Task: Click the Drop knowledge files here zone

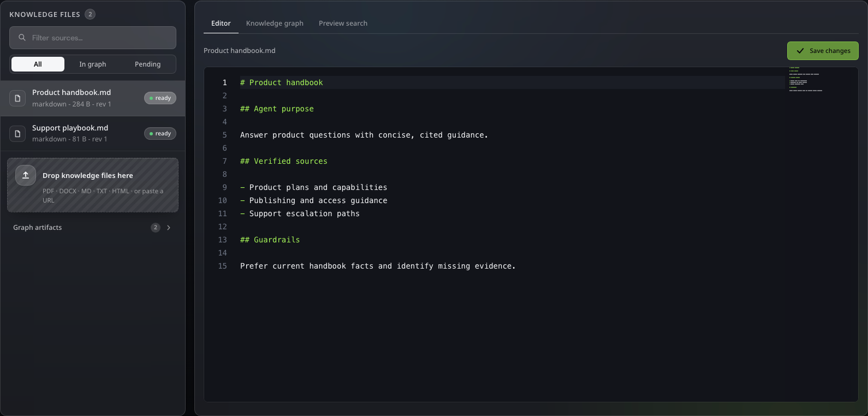Action: coord(93,185)
